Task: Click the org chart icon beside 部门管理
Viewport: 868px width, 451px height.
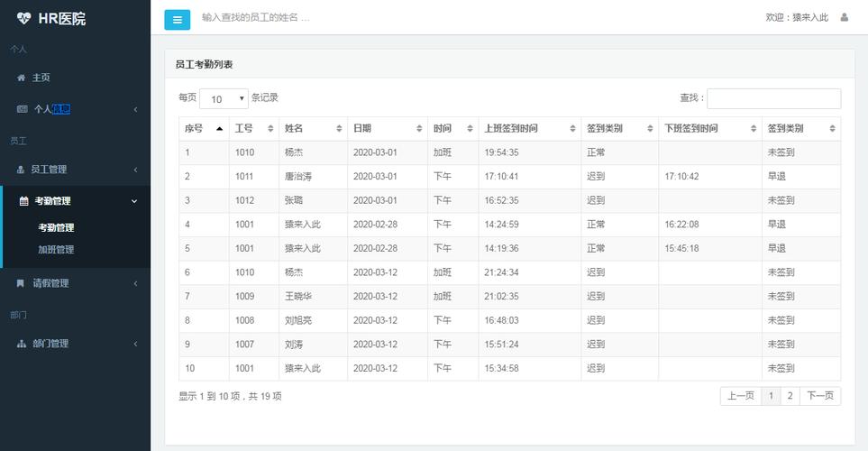Action: point(22,344)
